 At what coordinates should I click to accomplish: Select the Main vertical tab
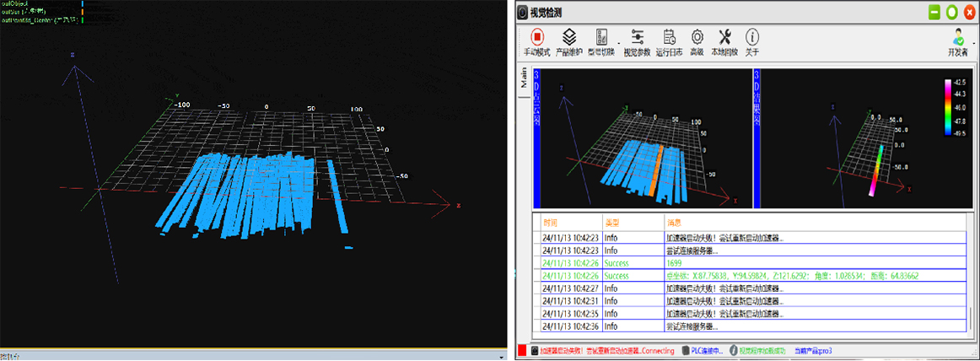(524, 78)
